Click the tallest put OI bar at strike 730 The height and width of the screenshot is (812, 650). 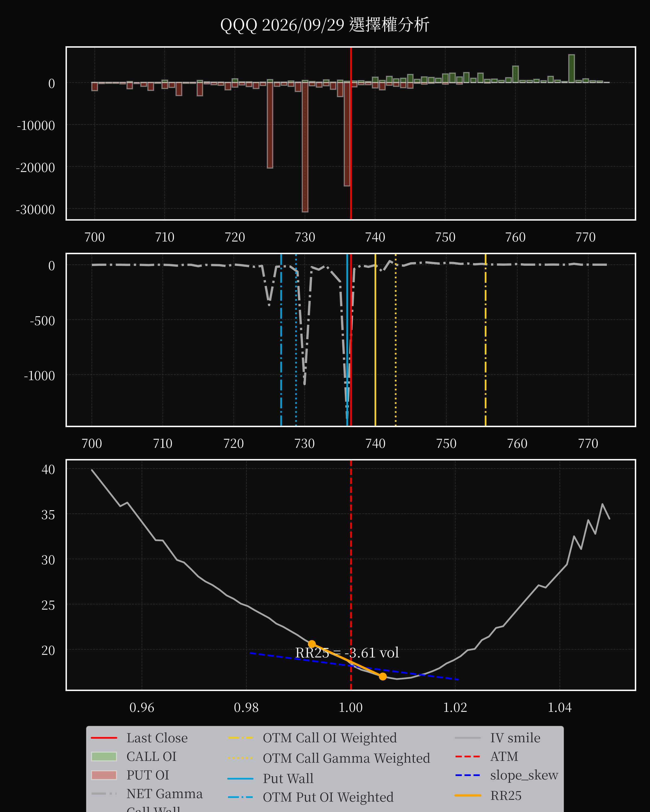[x=305, y=147]
